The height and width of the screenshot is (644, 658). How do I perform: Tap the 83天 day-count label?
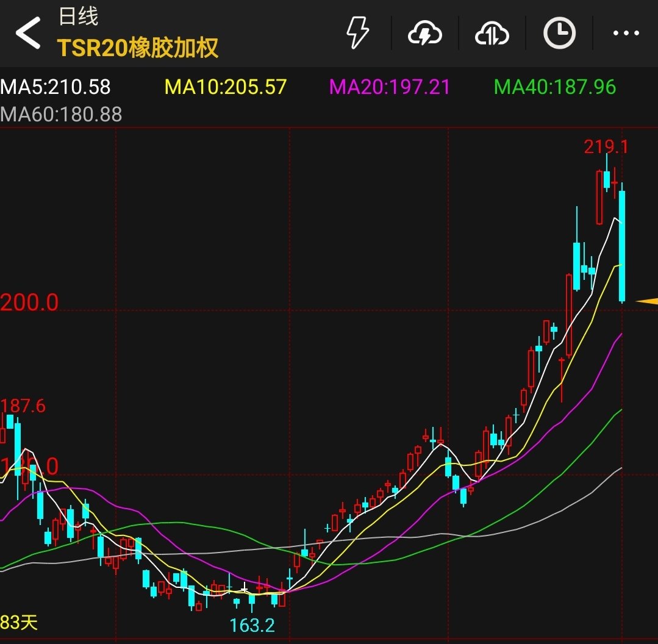tap(19, 622)
